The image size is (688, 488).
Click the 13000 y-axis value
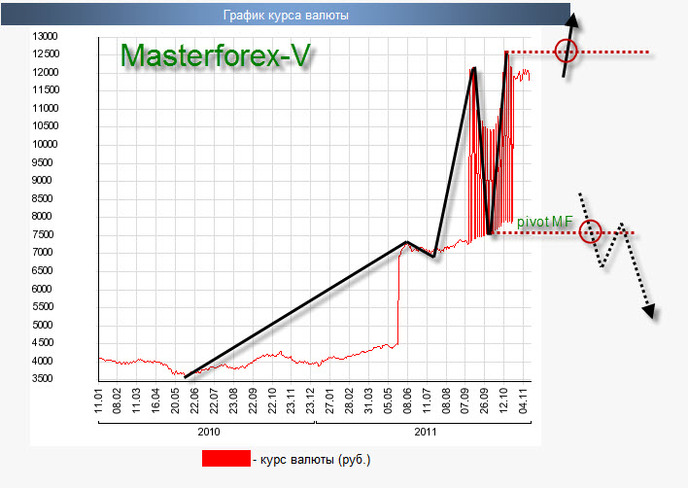click(x=45, y=36)
